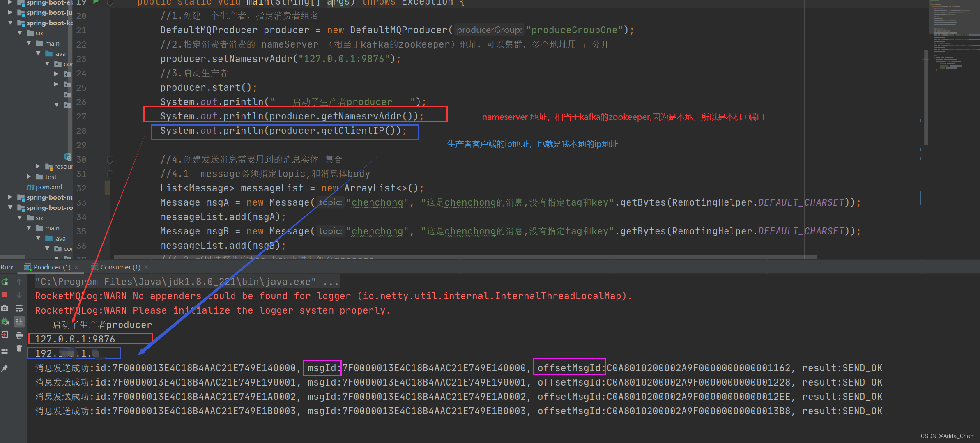Close the Consumer (1) tab
The height and width of the screenshot is (443, 980).
coord(146,267)
